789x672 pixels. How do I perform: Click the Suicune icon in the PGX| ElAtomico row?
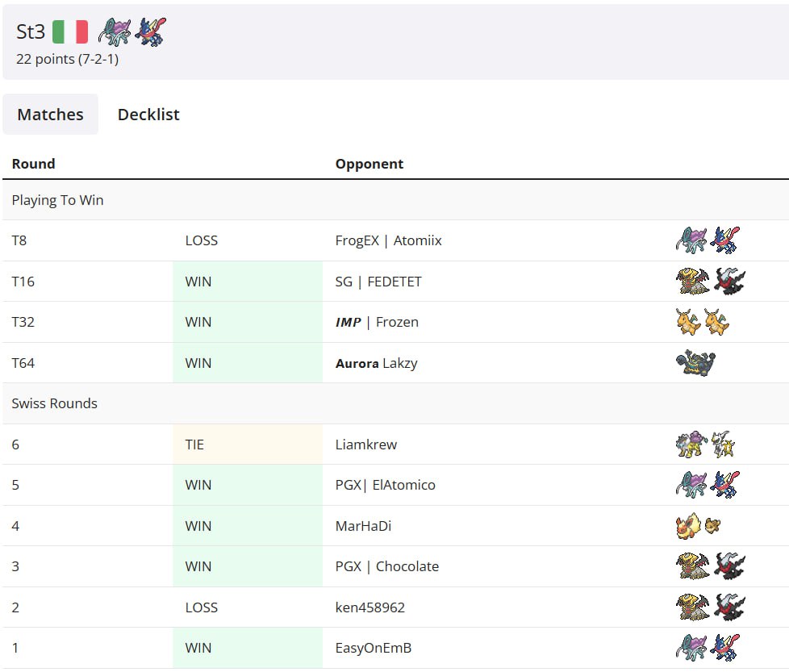coord(691,485)
